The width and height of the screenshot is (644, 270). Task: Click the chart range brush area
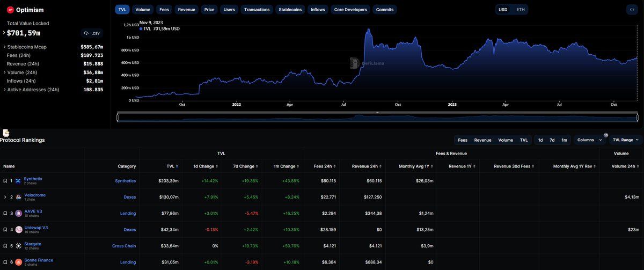point(377,117)
